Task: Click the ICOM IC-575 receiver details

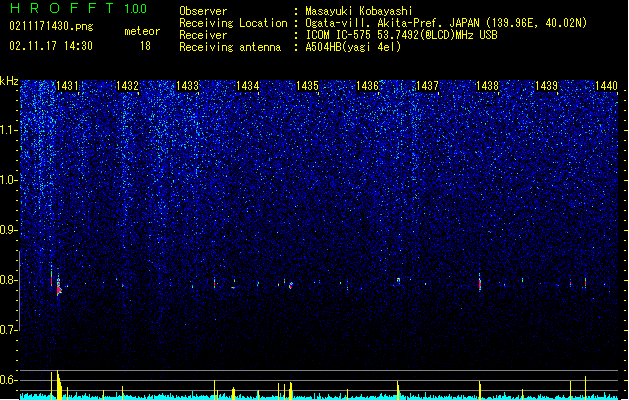Action: coord(402,35)
